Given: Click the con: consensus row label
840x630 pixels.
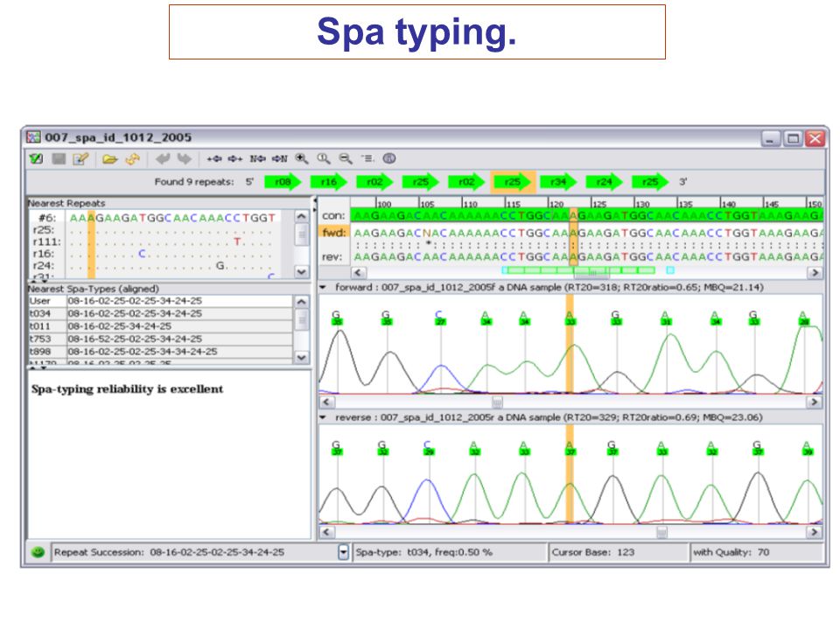Looking at the screenshot, I should pyautogui.click(x=333, y=216).
